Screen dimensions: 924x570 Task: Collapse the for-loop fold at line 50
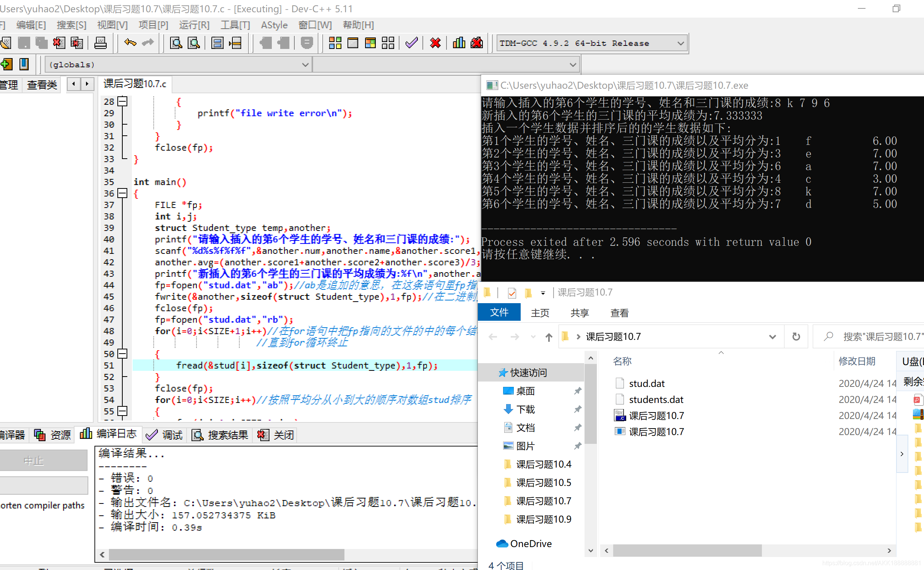click(x=122, y=354)
